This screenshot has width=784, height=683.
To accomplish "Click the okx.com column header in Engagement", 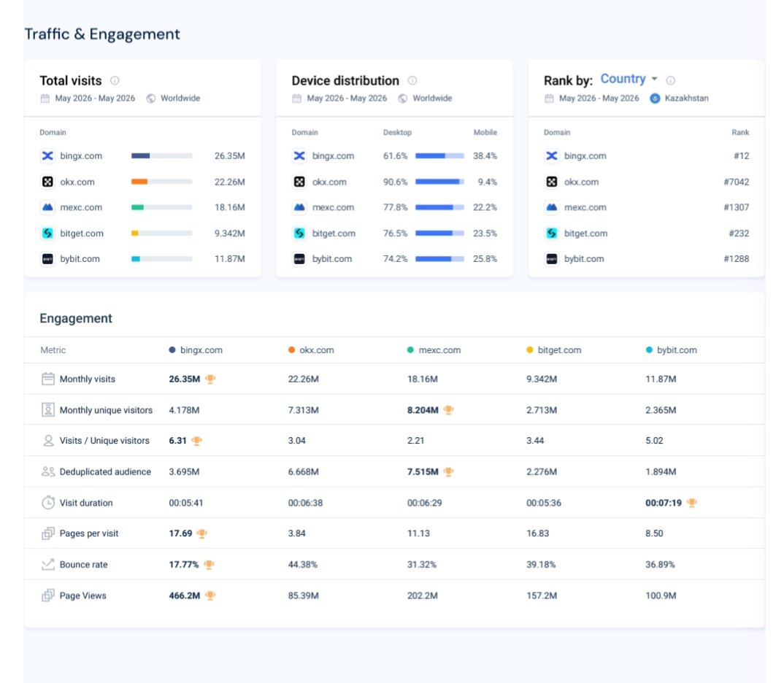I will pyautogui.click(x=311, y=350).
